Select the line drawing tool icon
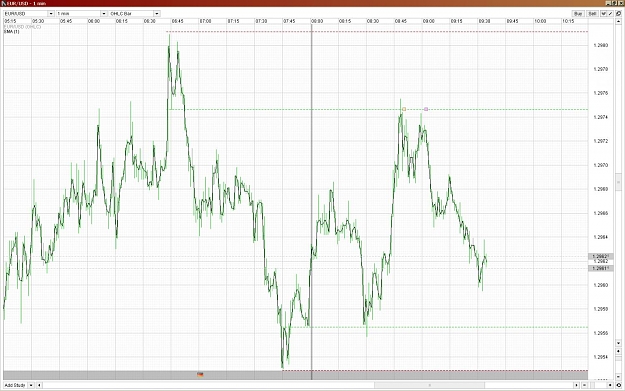625x391 pixels. pos(610,14)
